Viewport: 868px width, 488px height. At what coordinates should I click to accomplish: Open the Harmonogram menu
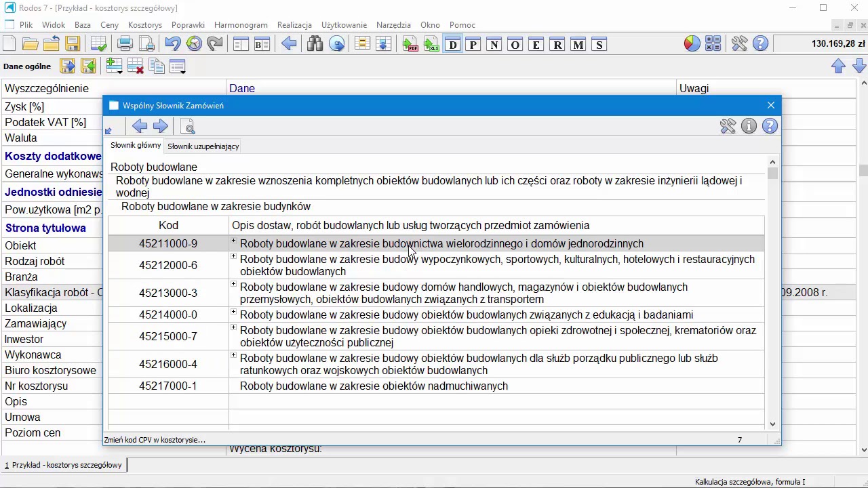point(241,25)
